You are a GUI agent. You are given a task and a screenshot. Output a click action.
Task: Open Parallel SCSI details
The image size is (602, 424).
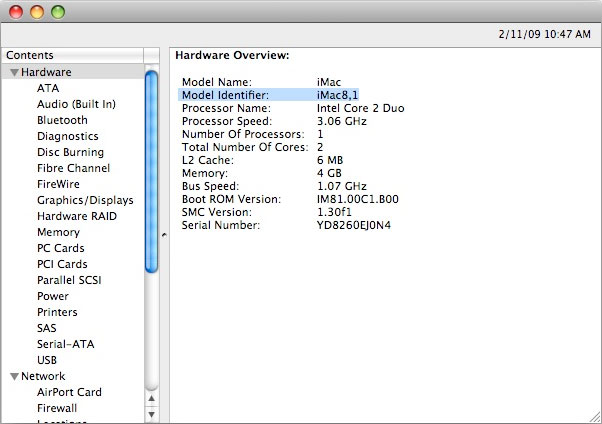pos(69,280)
